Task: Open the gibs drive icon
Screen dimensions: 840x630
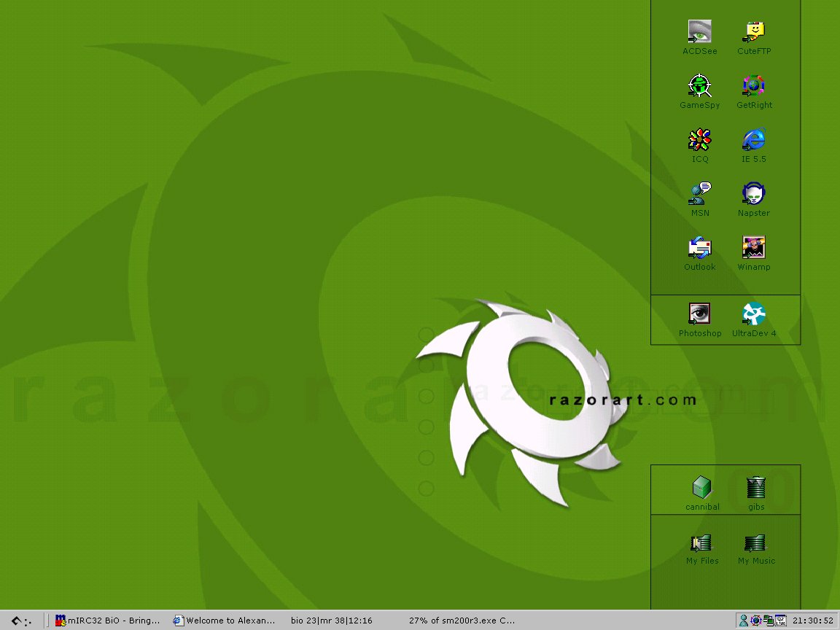Action: tap(756, 488)
